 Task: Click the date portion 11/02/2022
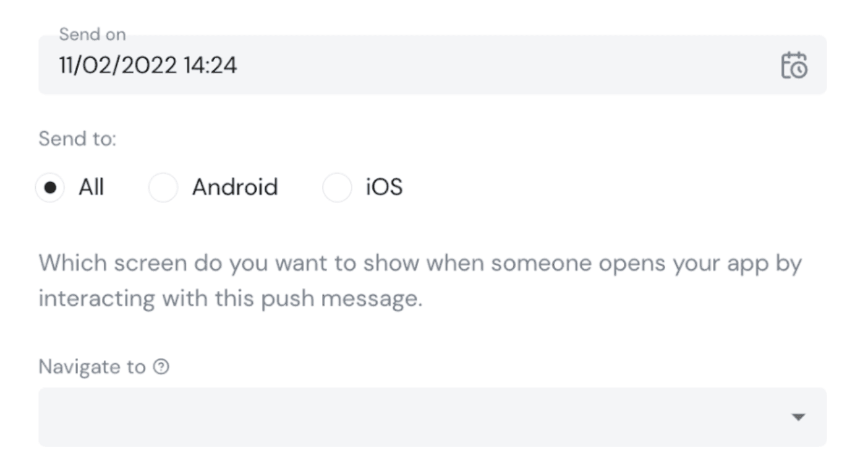[118, 65]
